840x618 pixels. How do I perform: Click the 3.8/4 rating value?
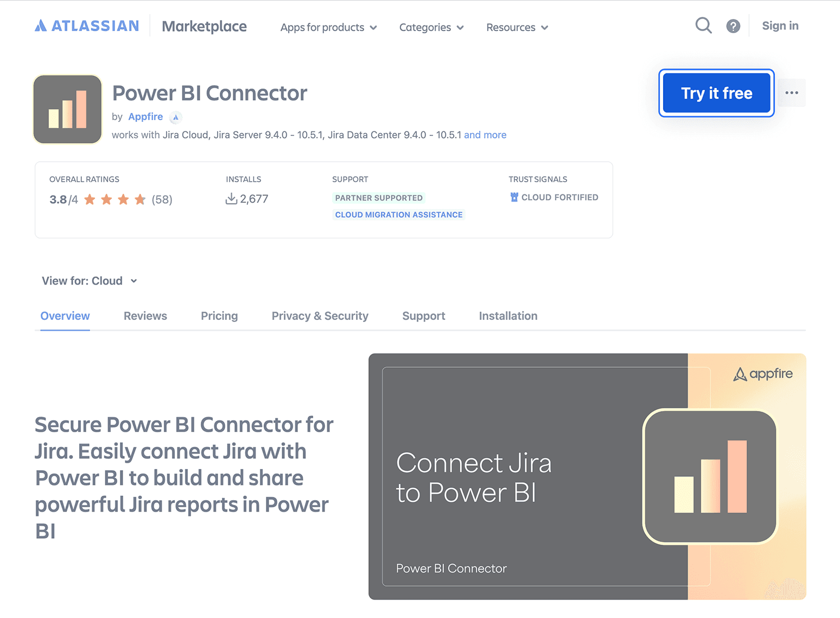(x=63, y=200)
